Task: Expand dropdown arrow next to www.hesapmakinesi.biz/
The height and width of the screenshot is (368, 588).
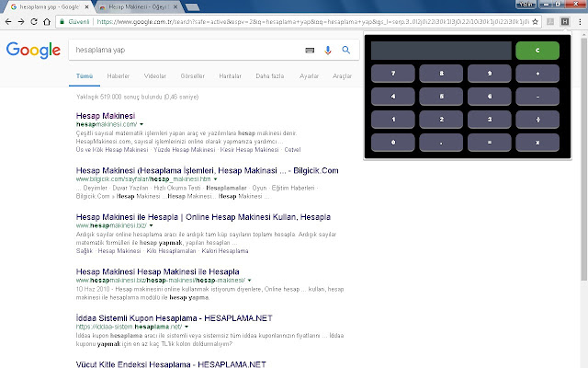Action: [151, 225]
